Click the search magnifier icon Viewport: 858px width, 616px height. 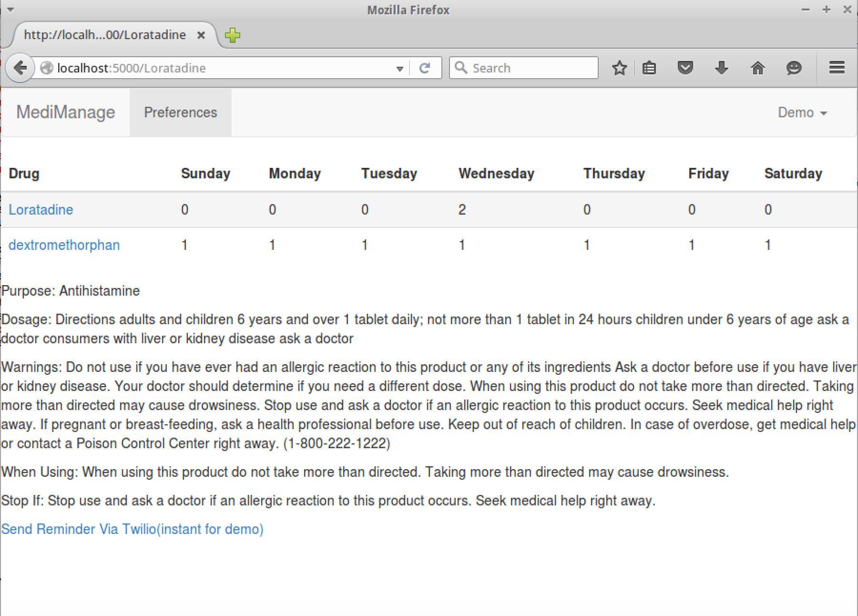tap(461, 68)
